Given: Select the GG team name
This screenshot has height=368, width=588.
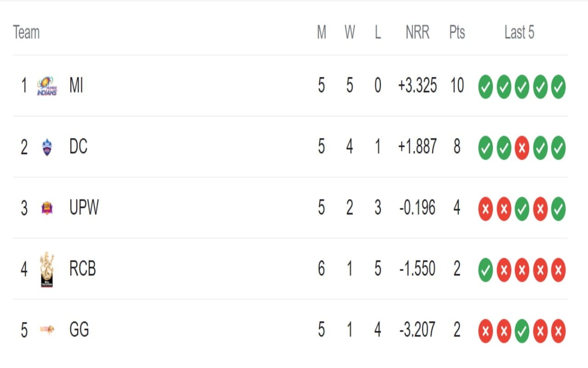Looking at the screenshot, I should pyautogui.click(x=79, y=330).
